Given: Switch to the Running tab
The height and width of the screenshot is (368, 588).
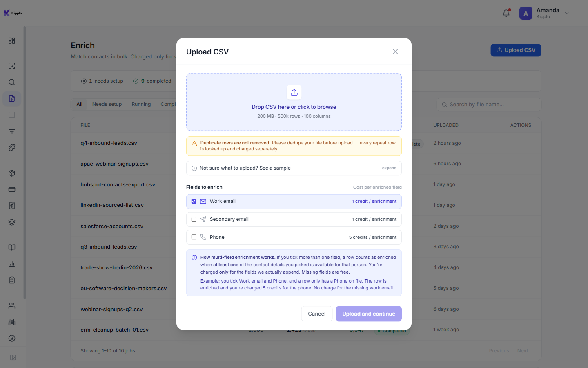Looking at the screenshot, I should pyautogui.click(x=141, y=104).
